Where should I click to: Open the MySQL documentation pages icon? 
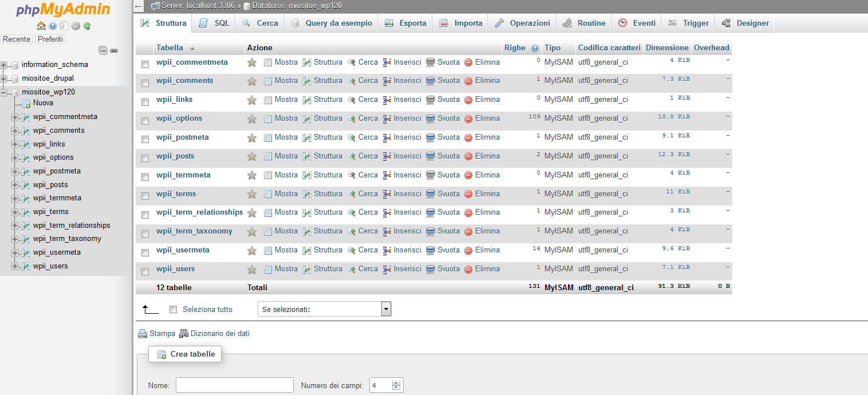64,26
